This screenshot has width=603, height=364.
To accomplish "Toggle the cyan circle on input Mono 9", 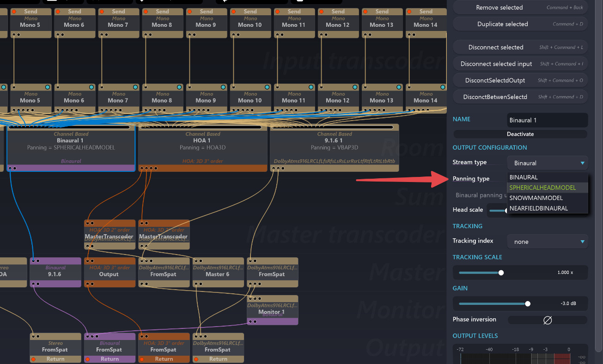I will pyautogui.click(x=223, y=87).
